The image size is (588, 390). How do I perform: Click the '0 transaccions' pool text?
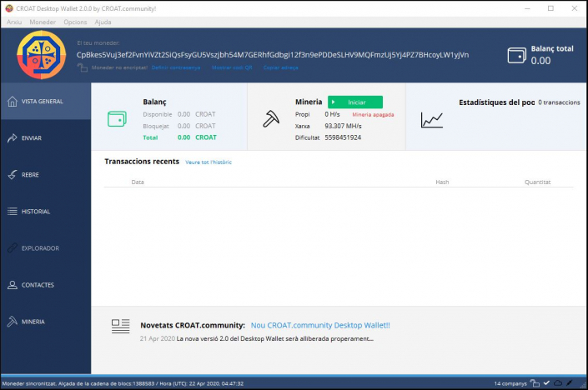click(559, 102)
